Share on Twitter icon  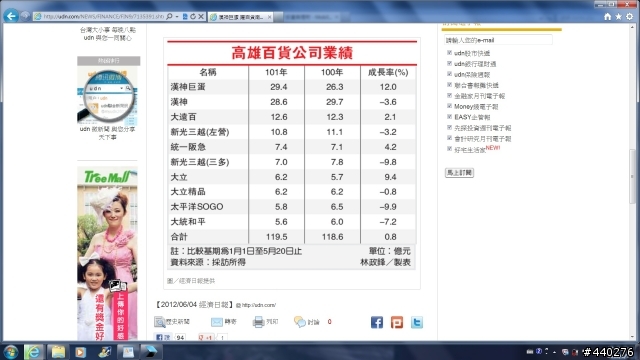click(417, 322)
